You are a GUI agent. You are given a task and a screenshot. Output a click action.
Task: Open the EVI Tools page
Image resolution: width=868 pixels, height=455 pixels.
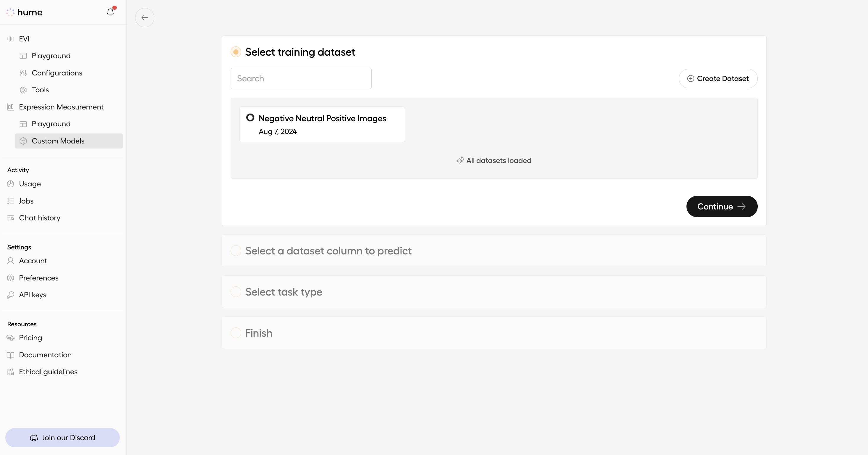(40, 90)
